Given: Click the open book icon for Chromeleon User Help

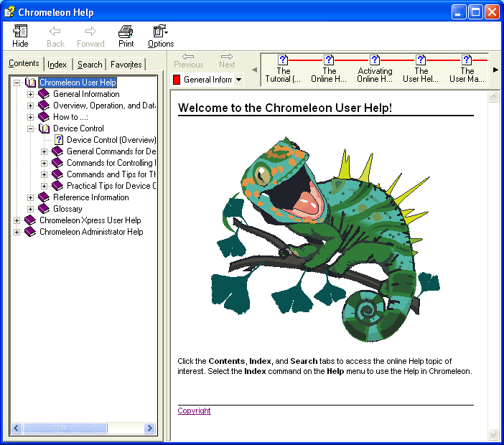Looking at the screenshot, I should [31, 83].
